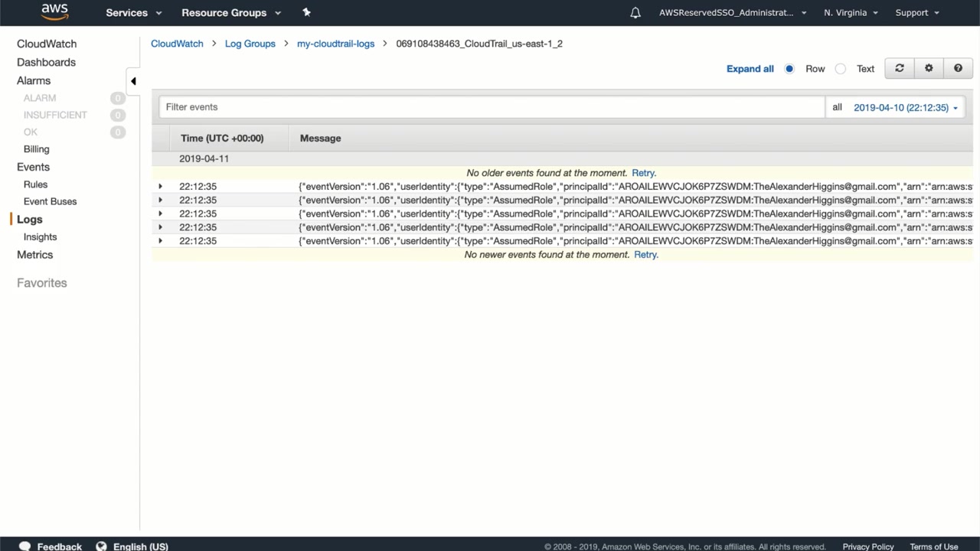Expand the first 22:12:35 log event row

coord(160,187)
